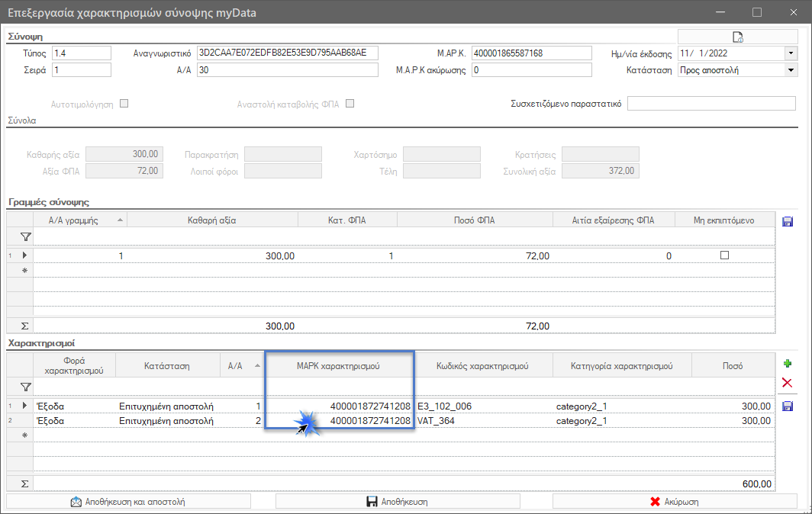The height and width of the screenshot is (514, 812).
Task: Enable the Αυτοτιμολόγηση checkbox
Action: pyautogui.click(x=124, y=104)
